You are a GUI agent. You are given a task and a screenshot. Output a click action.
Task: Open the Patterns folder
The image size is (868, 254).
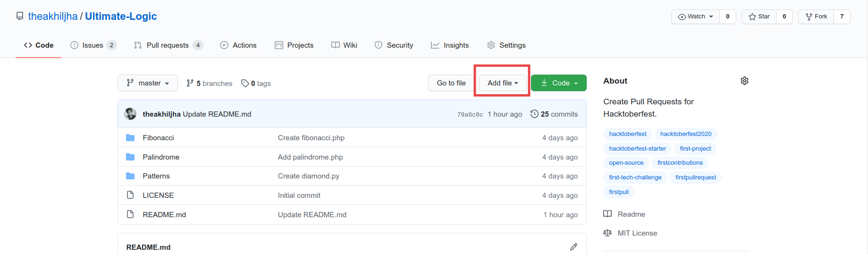[156, 176]
